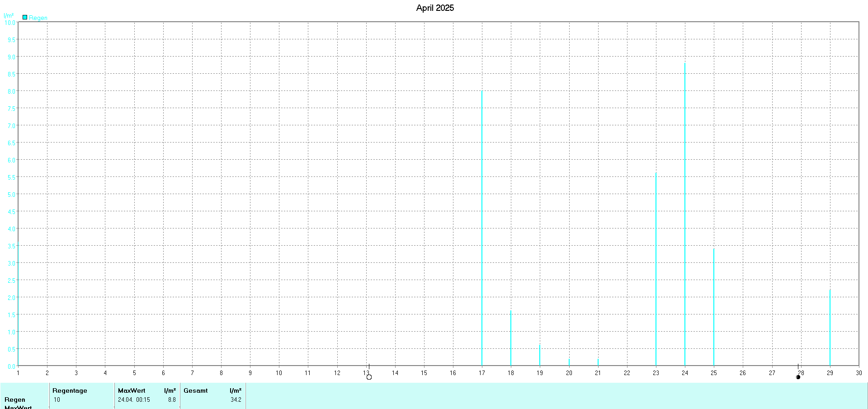
Task: Select the MaxWert value '8.8'
Action: [x=172, y=399]
